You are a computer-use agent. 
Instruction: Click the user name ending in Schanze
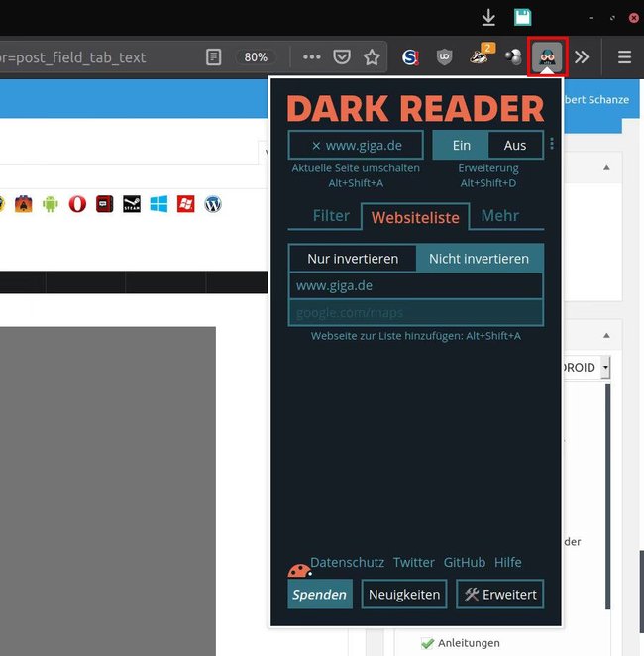[x=596, y=99]
